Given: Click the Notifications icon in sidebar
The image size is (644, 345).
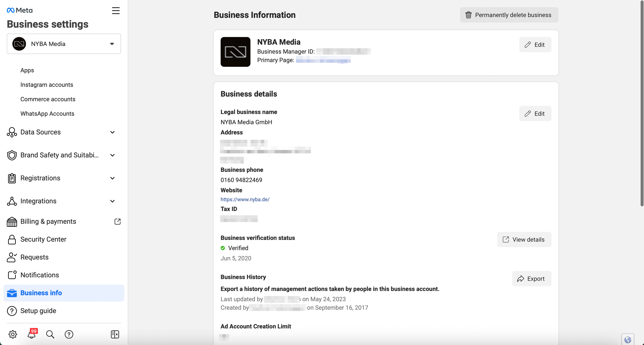Looking at the screenshot, I should (x=12, y=275).
